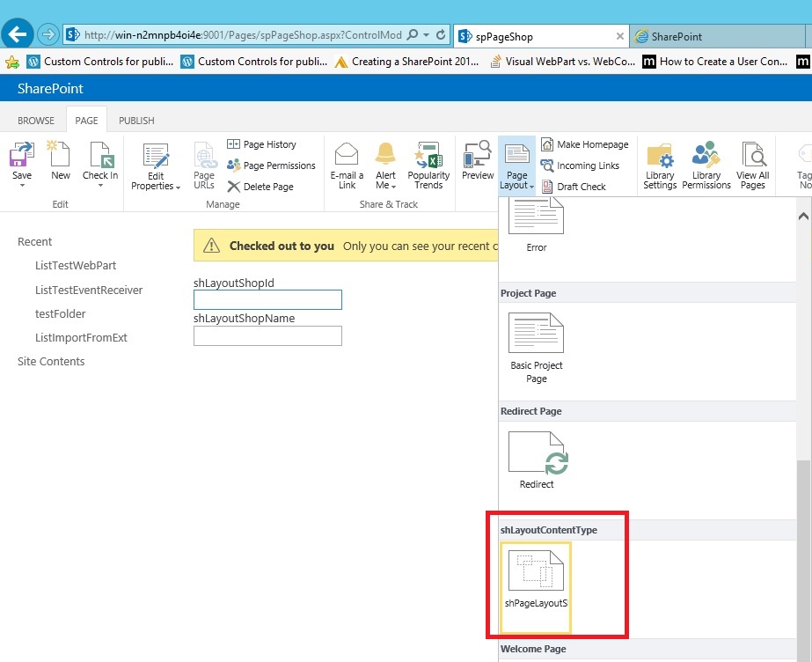Click View All Pages
Image resolution: width=812 pixels, height=662 pixels.
coord(752,165)
